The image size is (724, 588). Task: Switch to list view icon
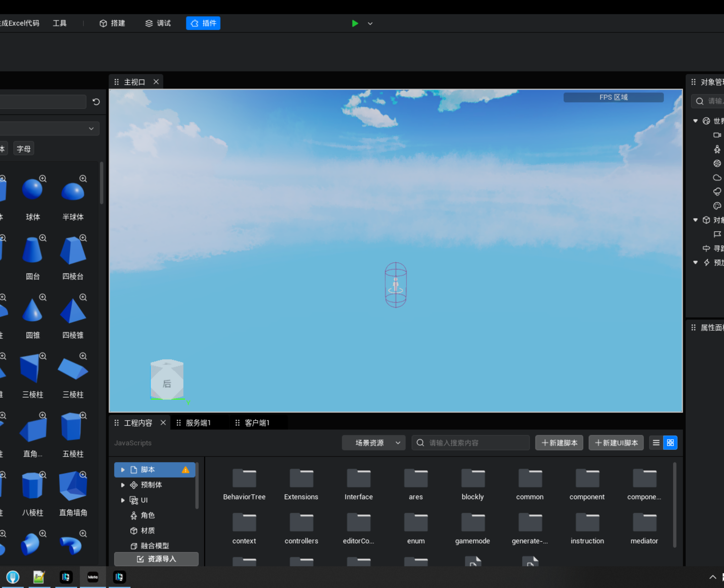coord(656,443)
